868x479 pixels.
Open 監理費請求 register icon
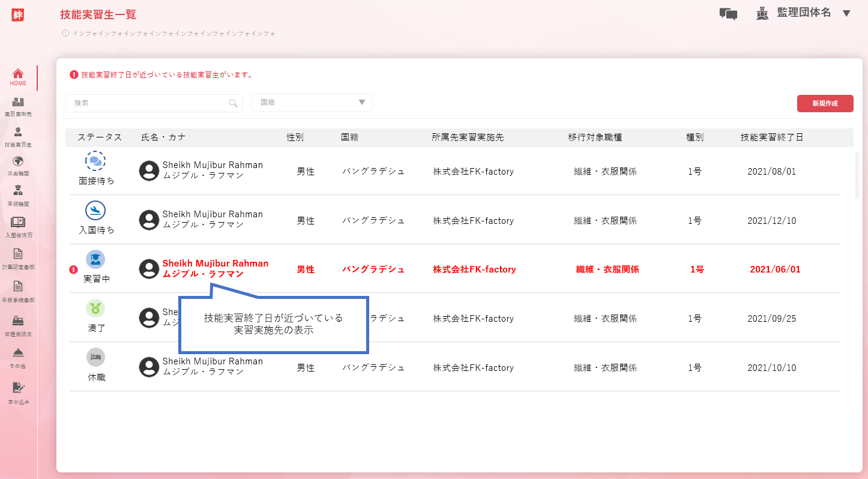coord(18,322)
